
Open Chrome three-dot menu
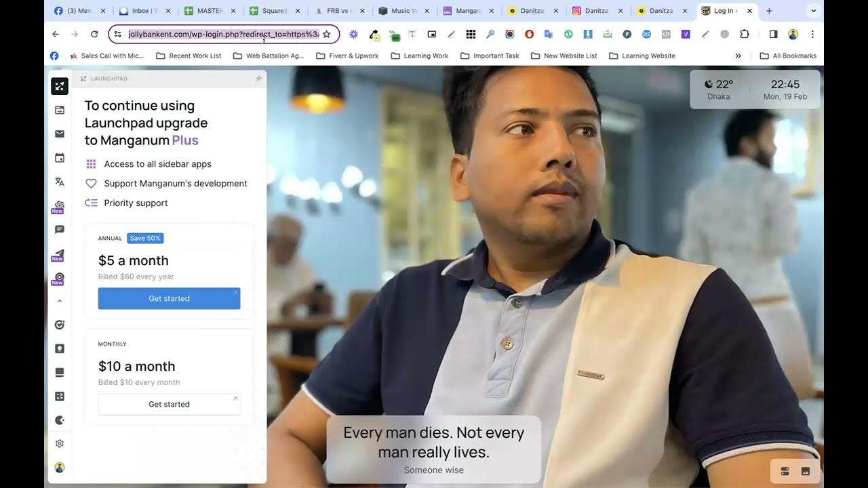click(812, 34)
